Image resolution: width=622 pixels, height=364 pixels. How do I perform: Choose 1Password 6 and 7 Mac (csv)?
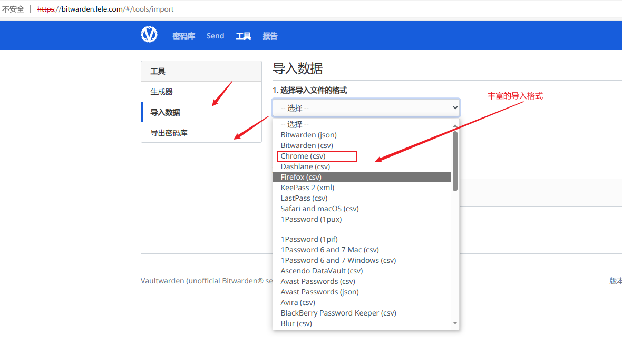pyautogui.click(x=362, y=250)
